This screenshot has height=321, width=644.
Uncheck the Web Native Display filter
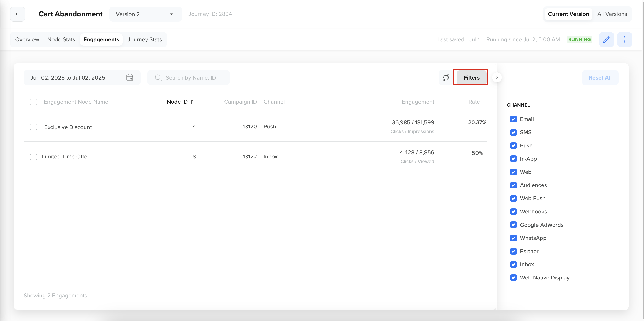(x=514, y=277)
